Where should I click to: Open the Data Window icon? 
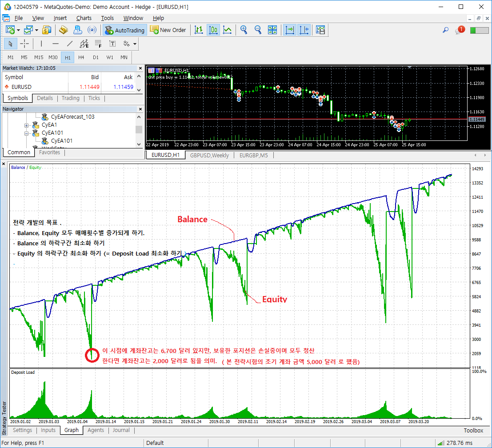pos(64,30)
